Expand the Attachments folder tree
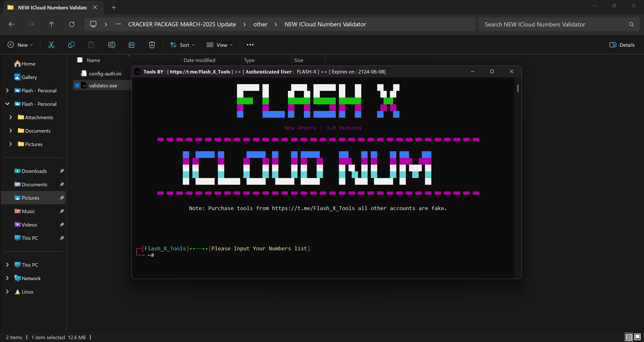This screenshot has height=342, width=644. click(11, 117)
